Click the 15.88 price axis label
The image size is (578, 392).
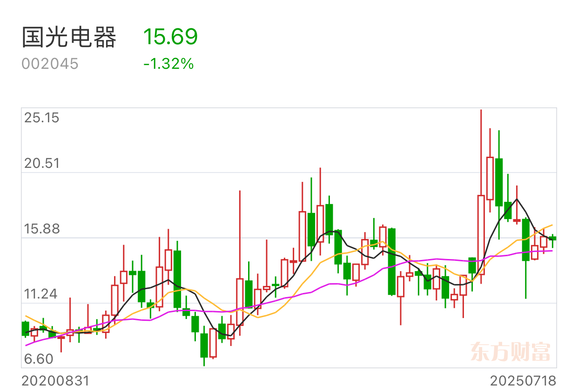[42, 229]
